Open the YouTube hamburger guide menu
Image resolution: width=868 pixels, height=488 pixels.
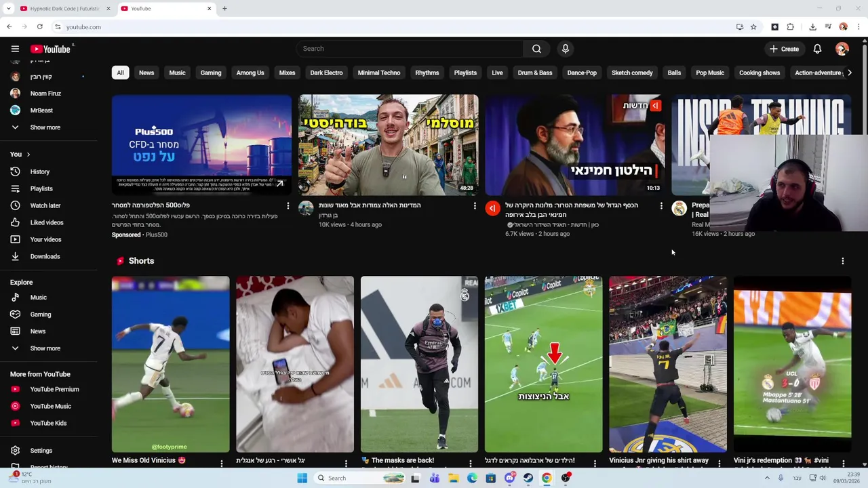coord(15,49)
